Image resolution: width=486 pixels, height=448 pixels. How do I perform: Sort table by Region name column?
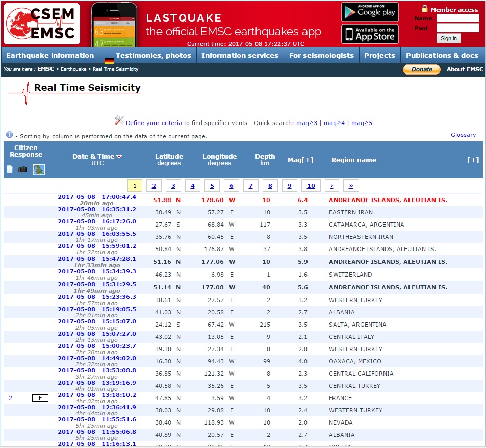tap(353, 160)
